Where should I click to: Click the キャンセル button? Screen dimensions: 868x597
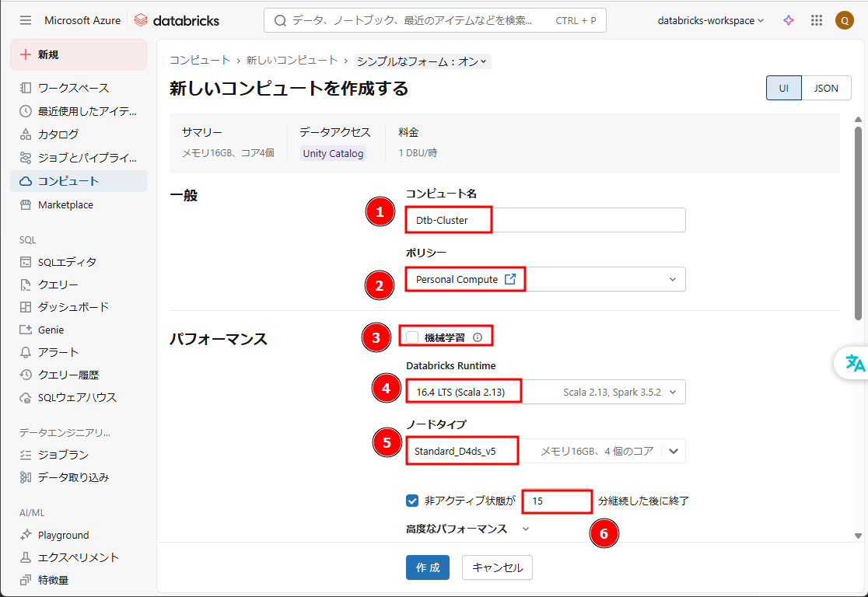pos(497,567)
